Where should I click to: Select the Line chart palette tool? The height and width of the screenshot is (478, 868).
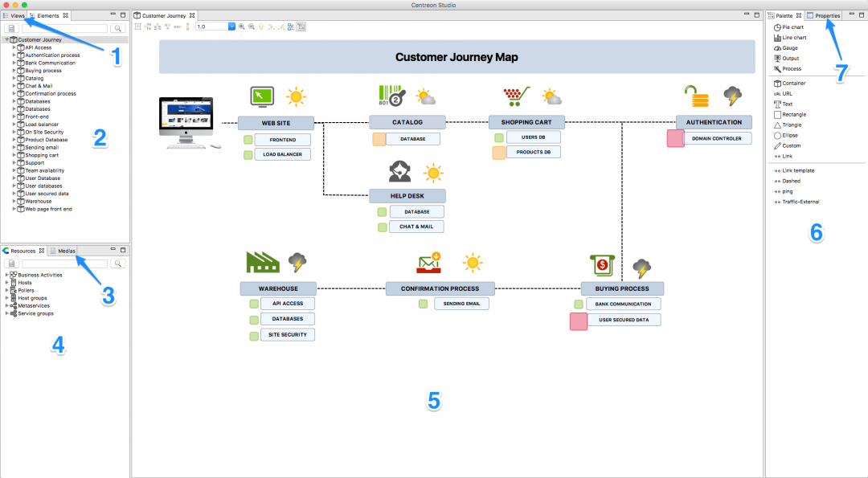pyautogui.click(x=793, y=38)
